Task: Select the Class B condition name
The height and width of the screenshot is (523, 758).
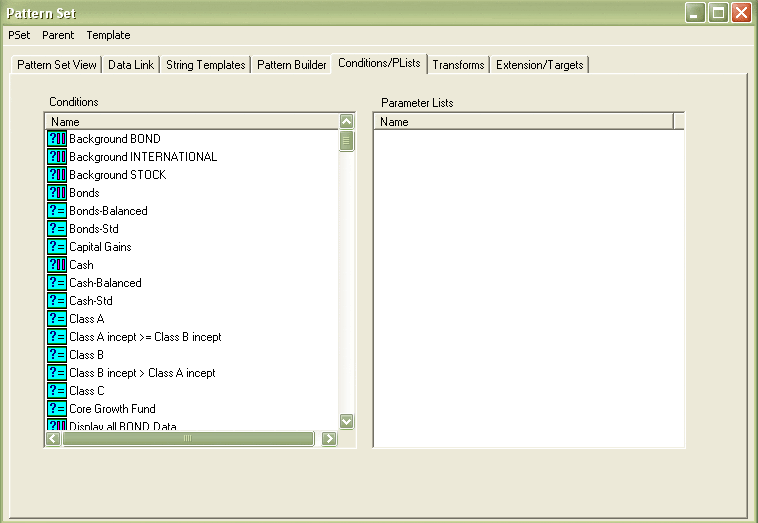Action: (x=87, y=355)
